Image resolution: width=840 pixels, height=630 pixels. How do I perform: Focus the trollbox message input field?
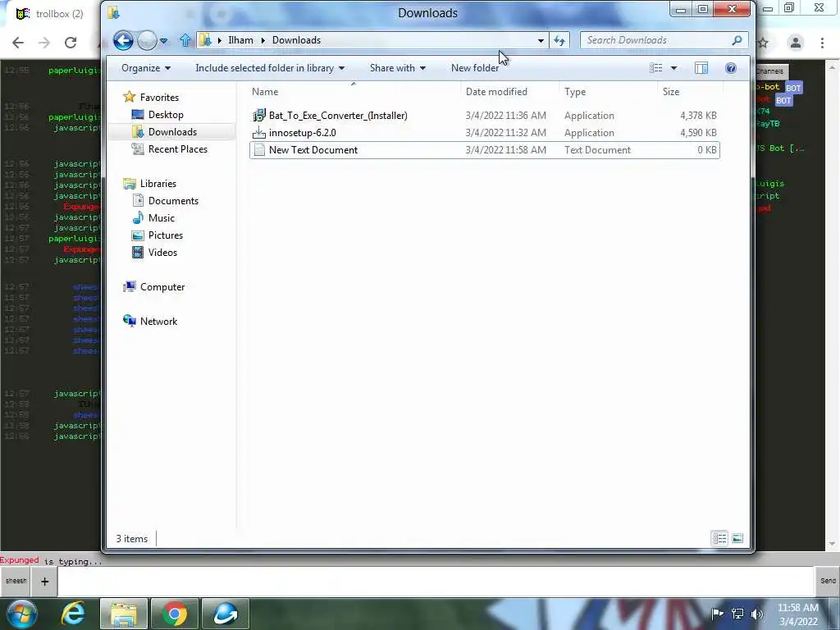coord(436,581)
